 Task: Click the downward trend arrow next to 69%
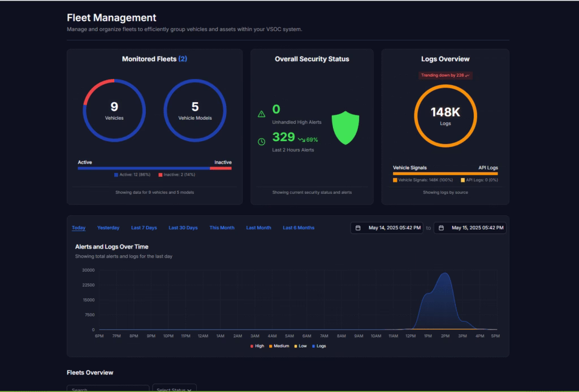tap(302, 140)
